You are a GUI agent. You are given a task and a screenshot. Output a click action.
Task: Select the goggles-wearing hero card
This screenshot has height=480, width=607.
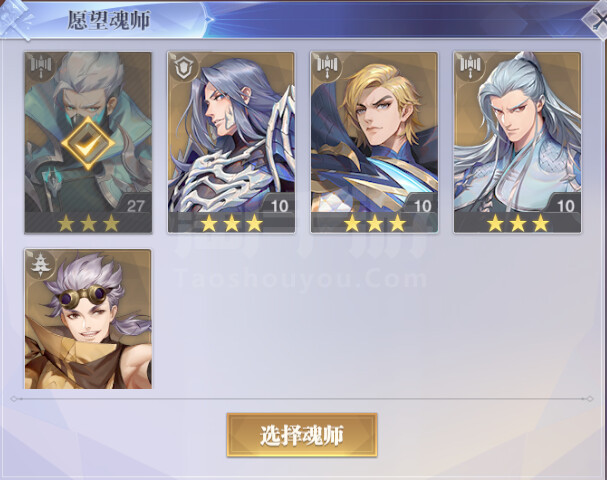tap(88, 319)
